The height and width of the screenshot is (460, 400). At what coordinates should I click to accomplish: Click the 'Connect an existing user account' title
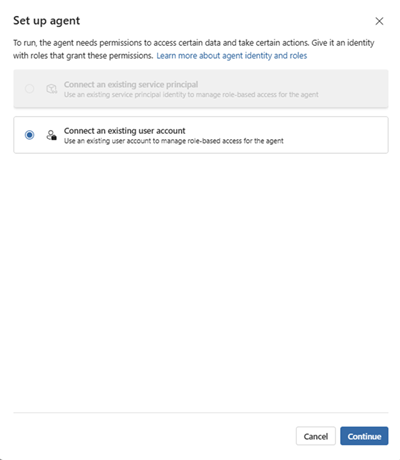point(125,131)
